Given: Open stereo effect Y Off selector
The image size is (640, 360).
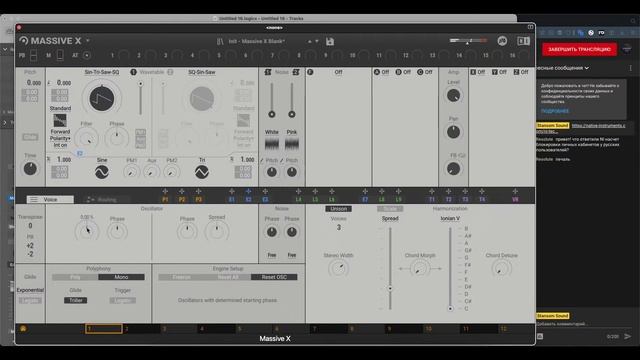Looking at the screenshot, I should pos(502,72).
